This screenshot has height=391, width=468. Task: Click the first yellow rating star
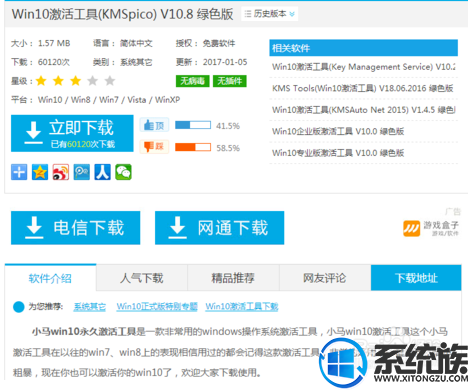pyautogui.click(x=41, y=81)
